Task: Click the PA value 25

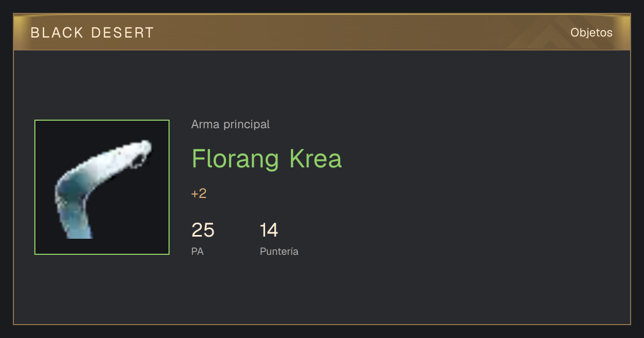Action: coord(203,230)
